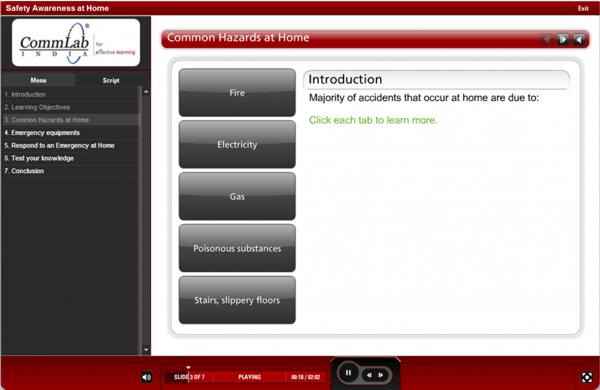Open the Fire hazard tab
Viewport: 600px width, 390px height.
[x=237, y=93]
